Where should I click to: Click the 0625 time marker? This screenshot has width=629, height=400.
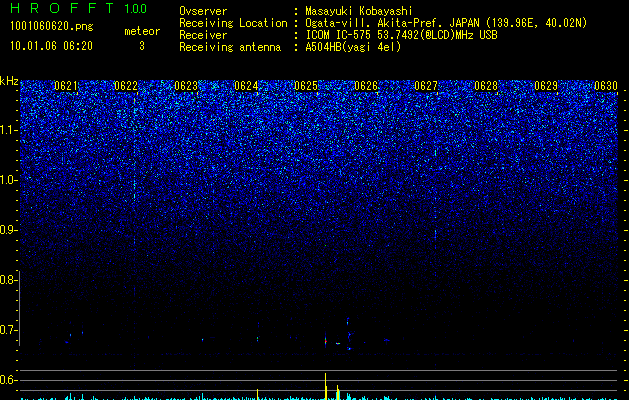(306, 86)
